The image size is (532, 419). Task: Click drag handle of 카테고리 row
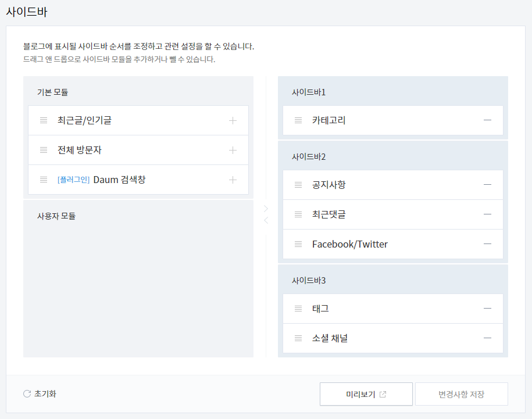coord(298,120)
